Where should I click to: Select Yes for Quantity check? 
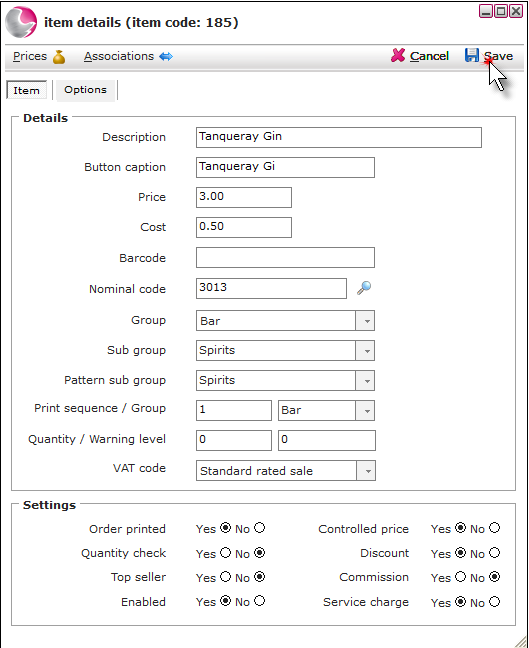[225, 553]
